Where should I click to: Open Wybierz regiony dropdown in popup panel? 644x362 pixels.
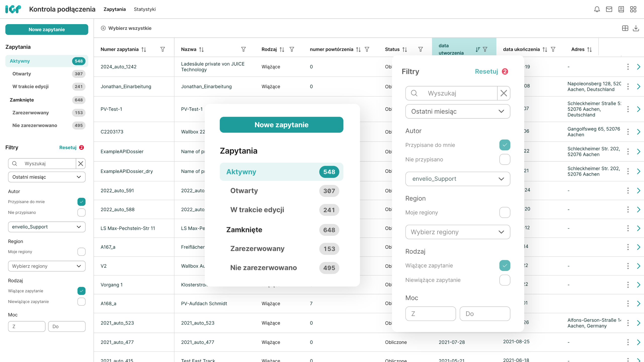[458, 232]
